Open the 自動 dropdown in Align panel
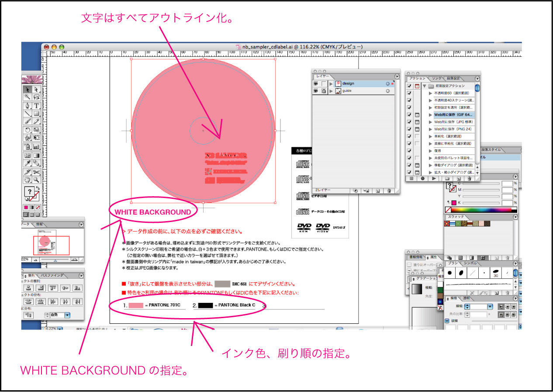553x392 pixels. (67, 315)
